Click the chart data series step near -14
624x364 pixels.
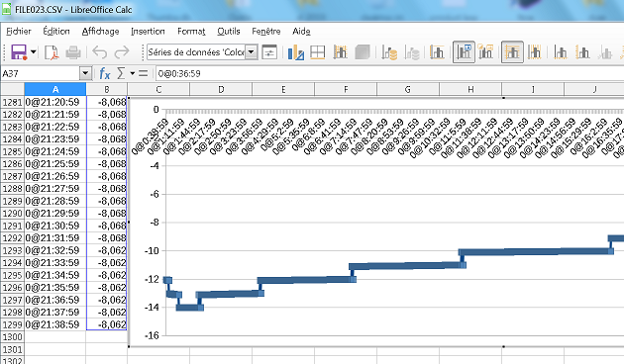[190, 308]
